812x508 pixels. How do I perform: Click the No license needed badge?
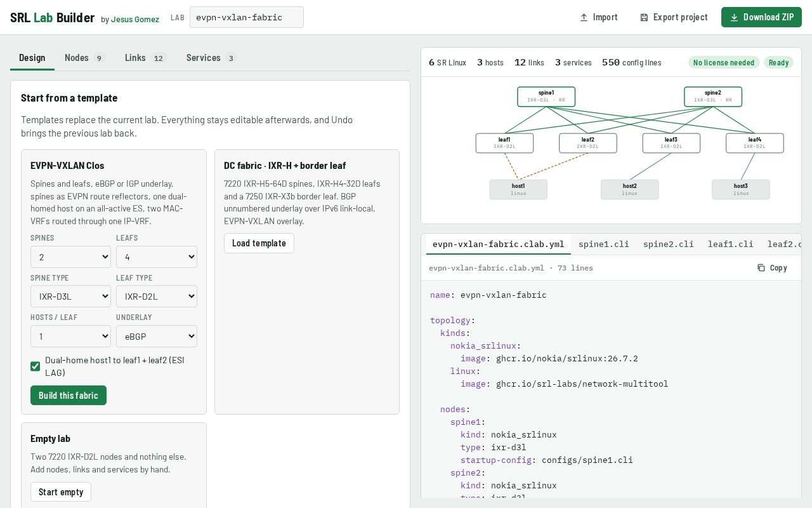(x=724, y=62)
